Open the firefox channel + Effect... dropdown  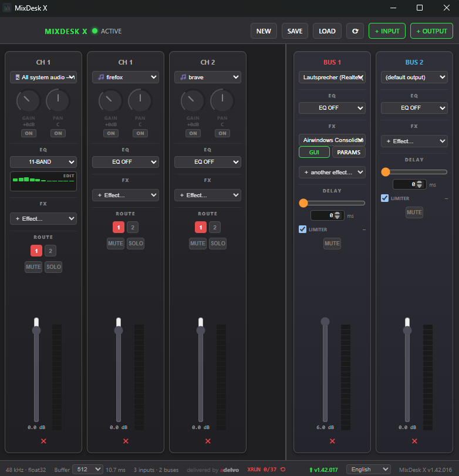point(126,195)
